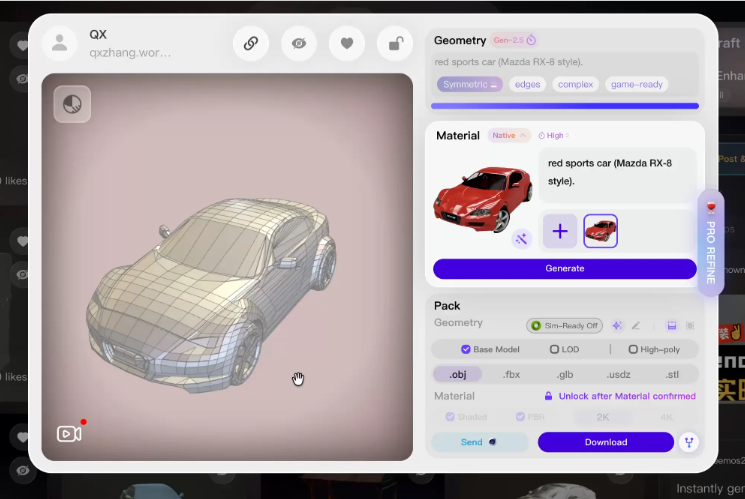Select the .glb format tab

point(564,374)
